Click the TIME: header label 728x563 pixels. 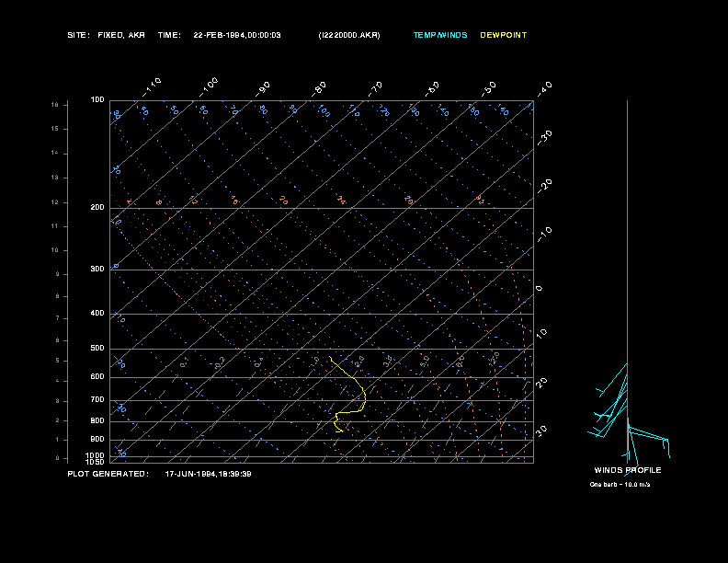tap(169, 35)
